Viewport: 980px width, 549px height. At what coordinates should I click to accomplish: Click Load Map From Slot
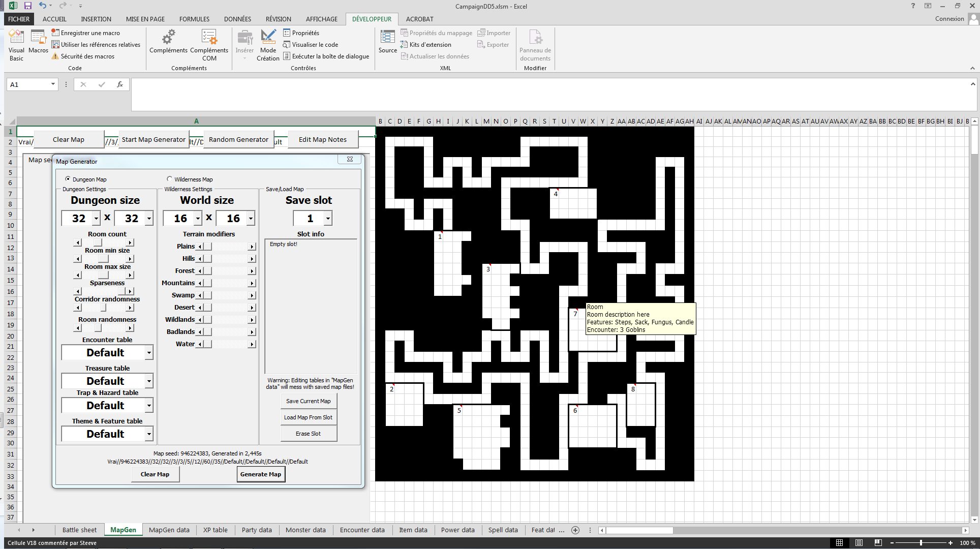[x=309, y=417]
